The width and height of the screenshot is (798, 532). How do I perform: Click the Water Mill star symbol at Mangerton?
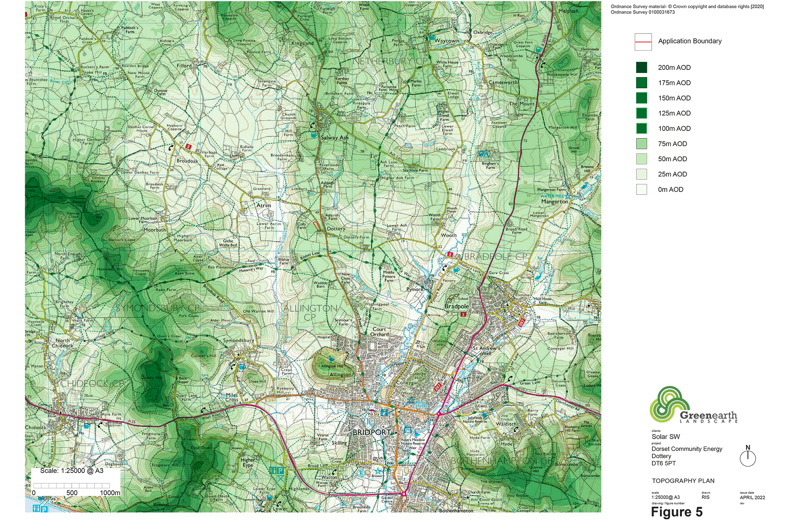567,196
